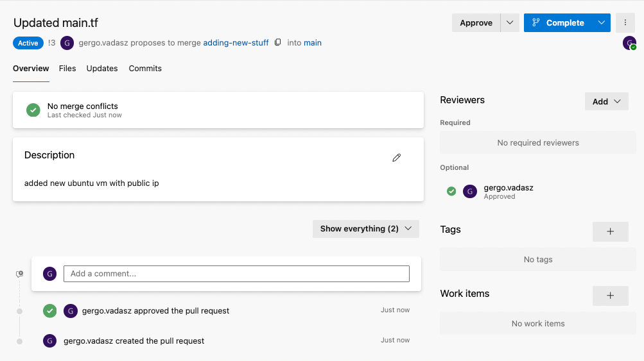Open the Show everything (2) filter dropdown
The image size is (644, 361).
[365, 229]
